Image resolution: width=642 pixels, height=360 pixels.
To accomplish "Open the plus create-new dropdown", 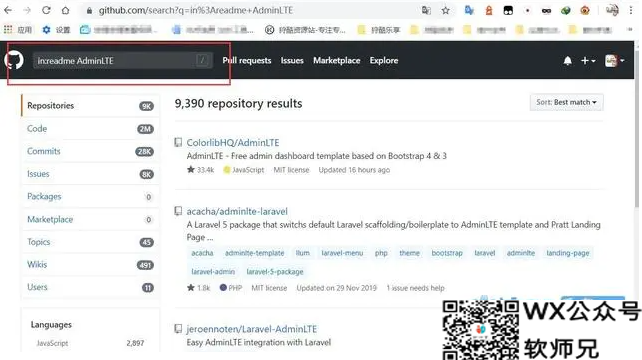I will coord(588,61).
